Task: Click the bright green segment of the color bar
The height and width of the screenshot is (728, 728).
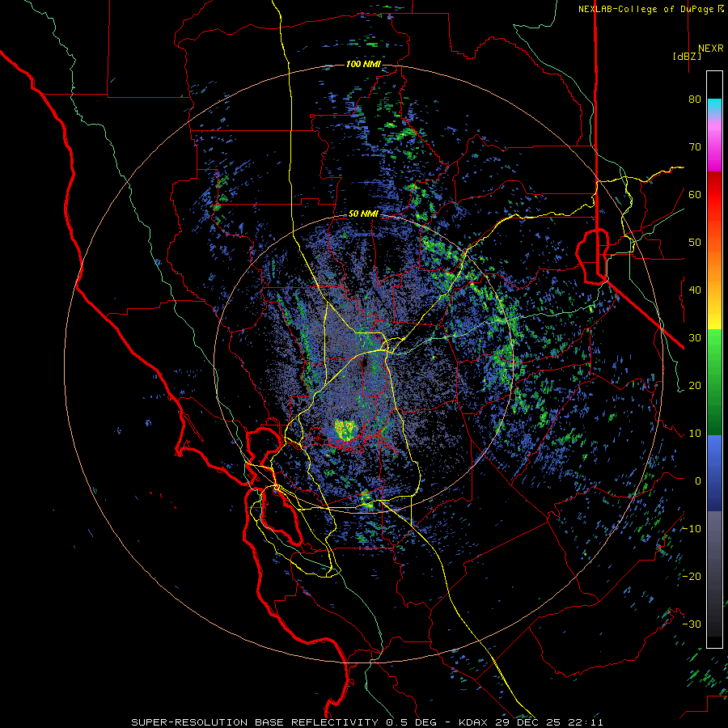Action: coord(714,346)
